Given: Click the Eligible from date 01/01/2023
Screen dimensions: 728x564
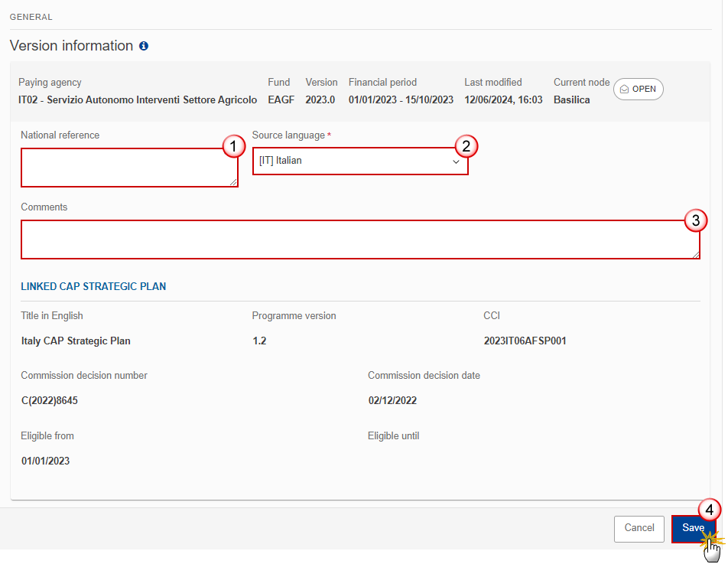Looking at the screenshot, I should (x=46, y=461).
